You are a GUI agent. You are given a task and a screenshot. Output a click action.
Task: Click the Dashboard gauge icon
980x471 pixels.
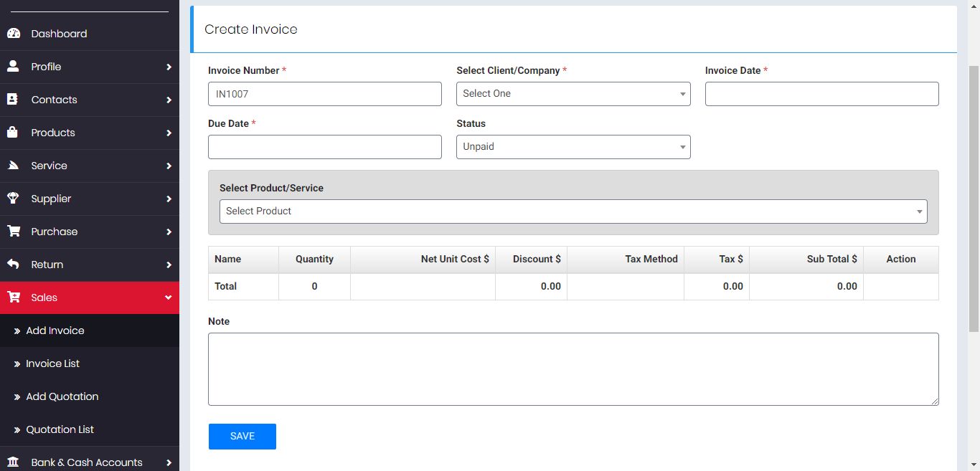click(x=13, y=34)
